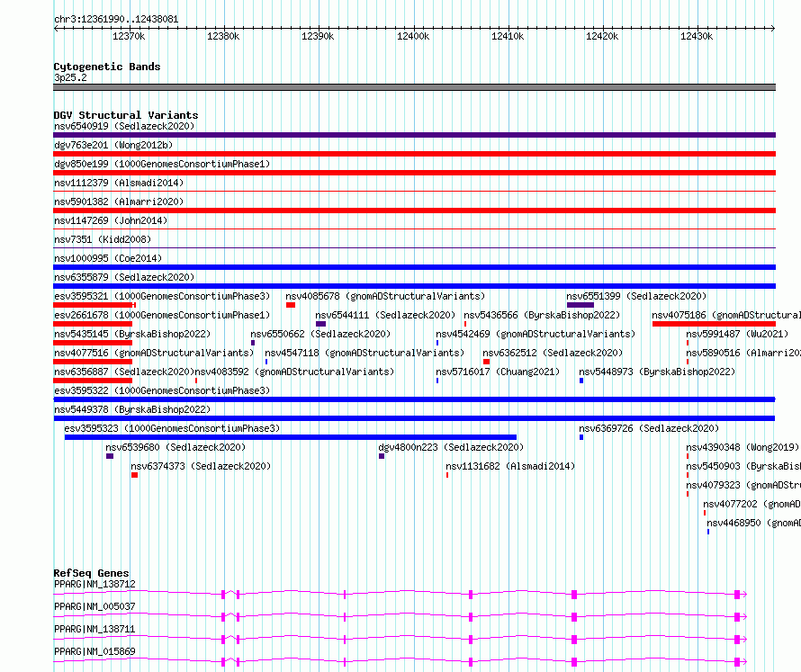The width and height of the screenshot is (801, 672).
Task: Select last exon of PPARG NM_138712
Action: (x=737, y=595)
